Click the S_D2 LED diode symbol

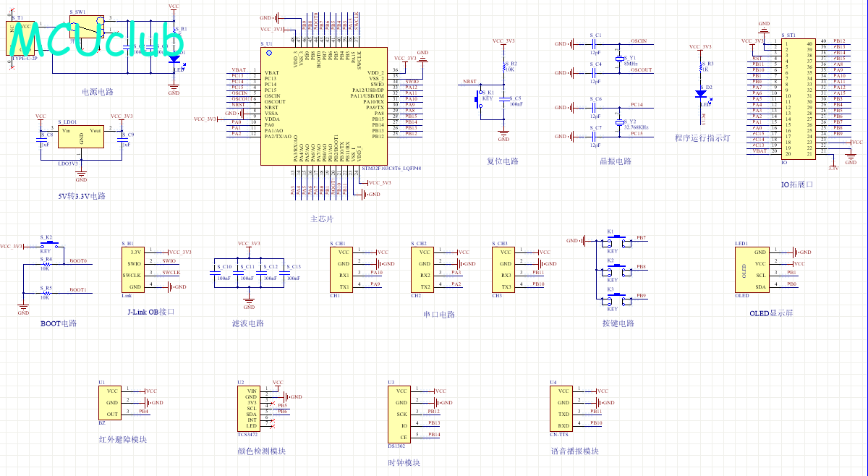click(x=700, y=93)
